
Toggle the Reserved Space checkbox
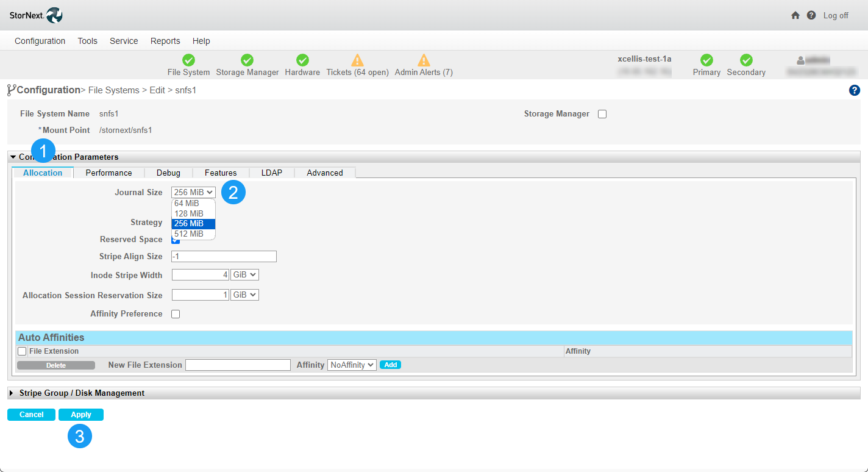pos(176,240)
